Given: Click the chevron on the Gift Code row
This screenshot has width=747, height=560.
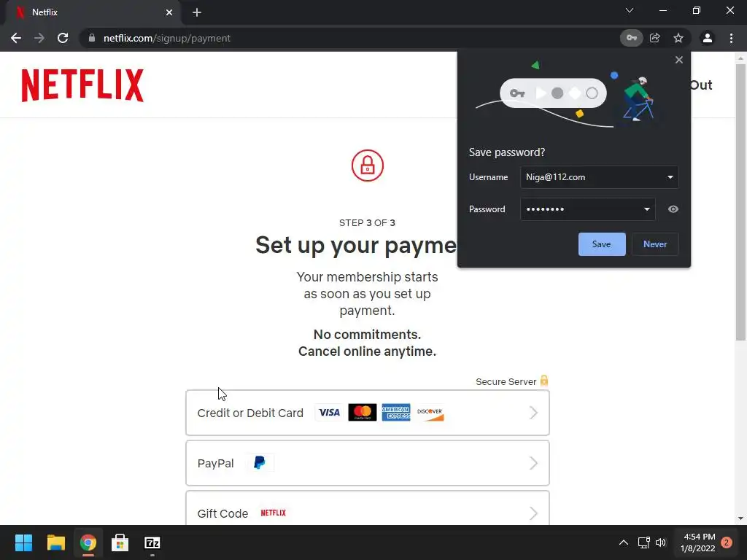Looking at the screenshot, I should click(x=533, y=513).
